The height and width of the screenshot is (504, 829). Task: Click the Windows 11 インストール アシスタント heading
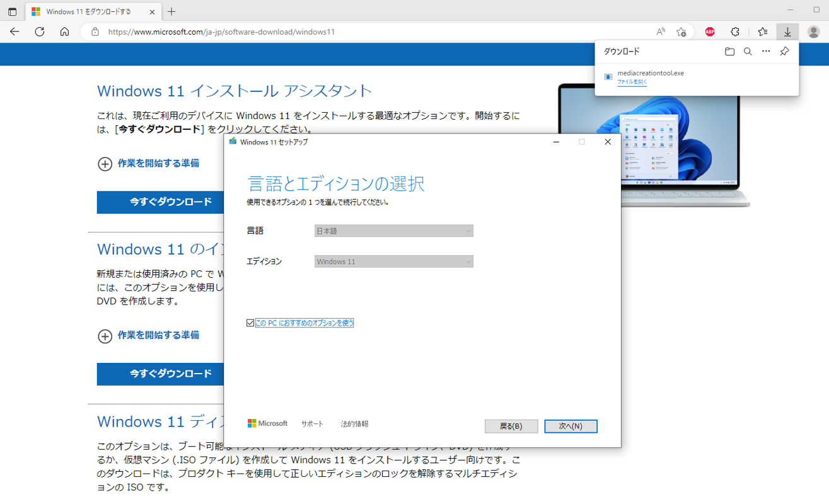point(235,91)
